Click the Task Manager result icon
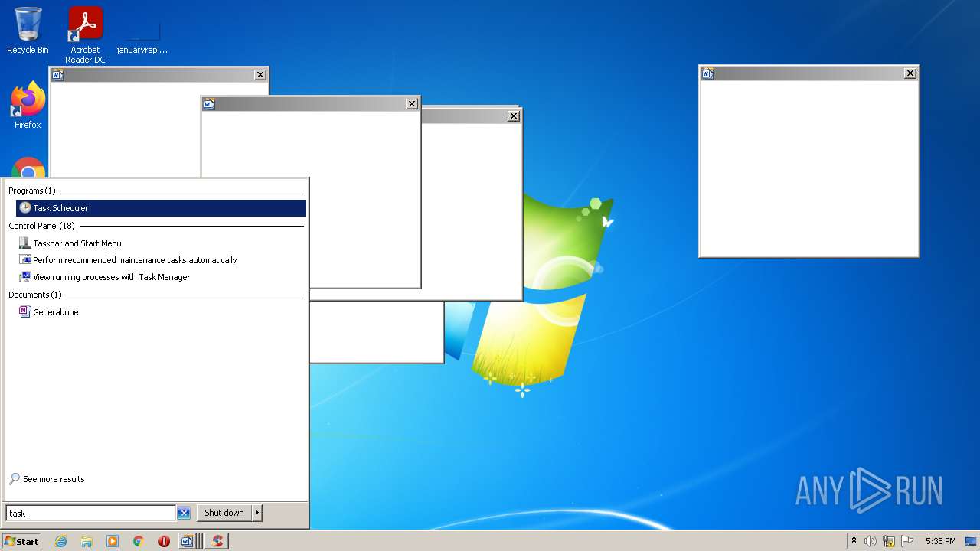Image resolution: width=980 pixels, height=551 pixels. click(25, 277)
